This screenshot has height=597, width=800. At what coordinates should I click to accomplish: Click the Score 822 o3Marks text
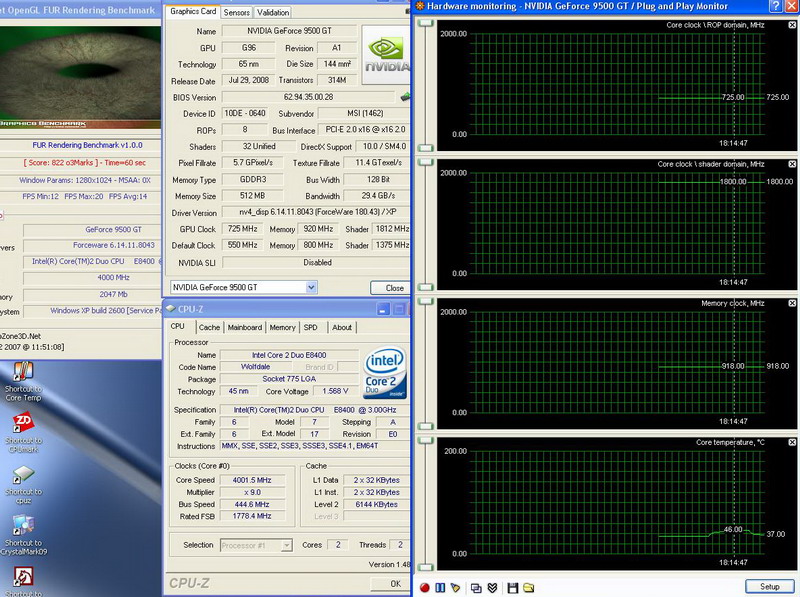[x=85, y=163]
